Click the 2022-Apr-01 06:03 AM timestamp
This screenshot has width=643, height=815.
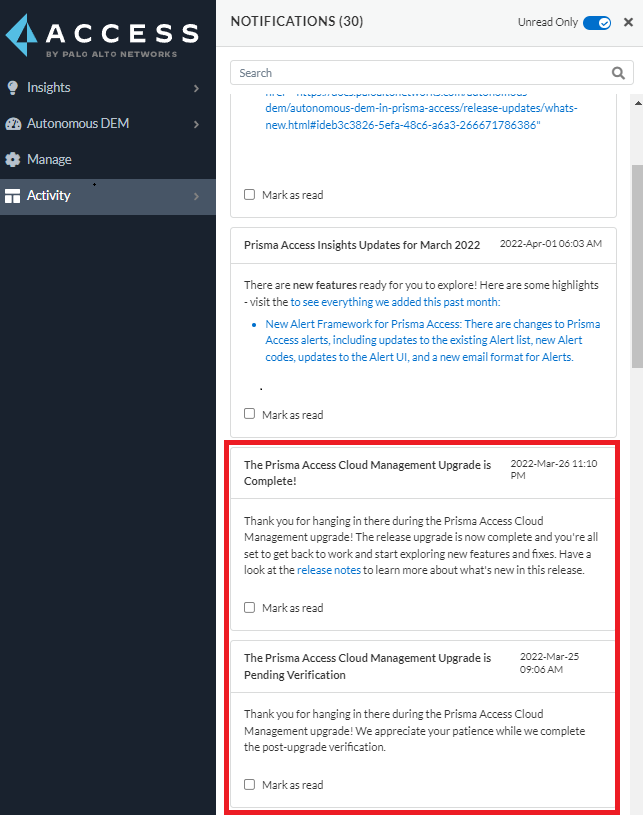(550, 243)
